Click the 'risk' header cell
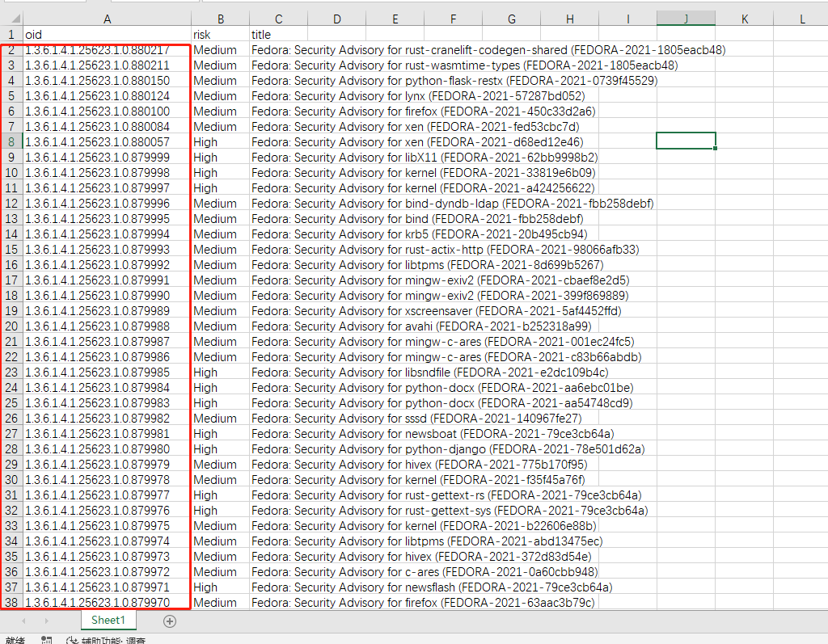 click(220, 34)
